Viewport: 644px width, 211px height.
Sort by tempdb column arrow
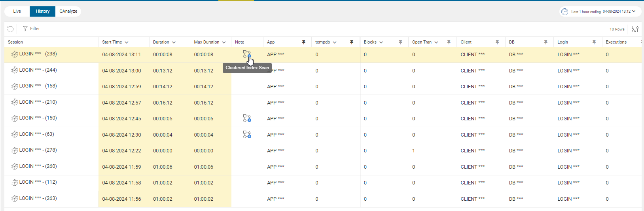(x=335, y=42)
